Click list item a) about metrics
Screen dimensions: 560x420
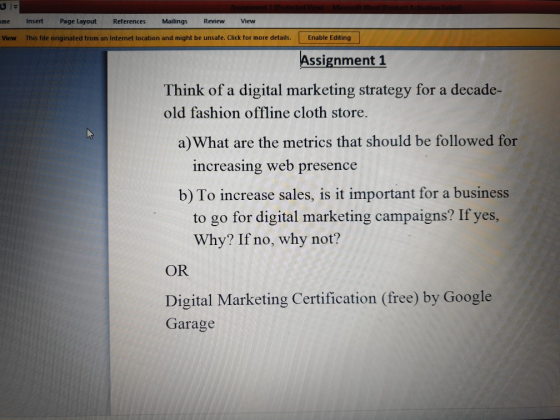click(x=348, y=154)
